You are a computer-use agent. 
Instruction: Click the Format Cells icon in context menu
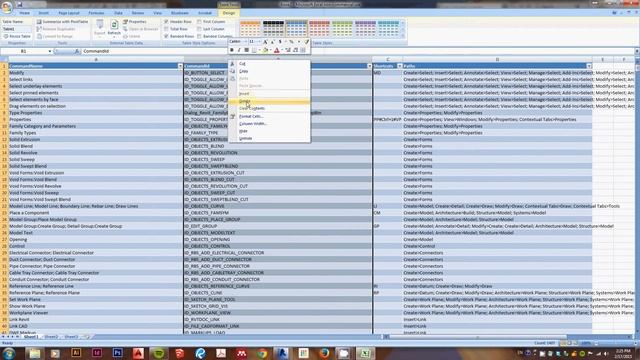(233, 116)
